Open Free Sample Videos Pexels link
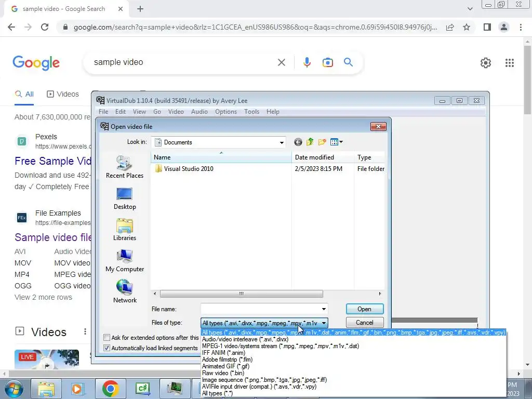The height and width of the screenshot is (399, 532). tap(52, 161)
